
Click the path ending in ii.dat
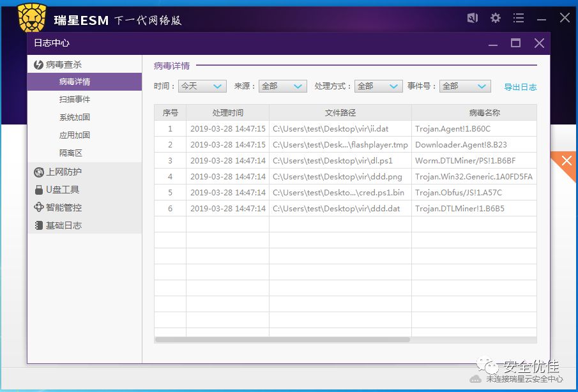pos(331,129)
